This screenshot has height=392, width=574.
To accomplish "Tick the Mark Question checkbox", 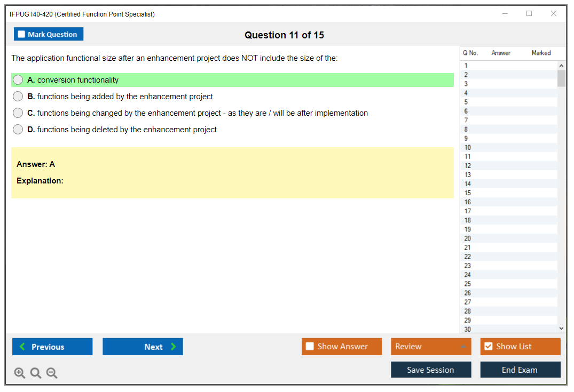I will (22, 34).
